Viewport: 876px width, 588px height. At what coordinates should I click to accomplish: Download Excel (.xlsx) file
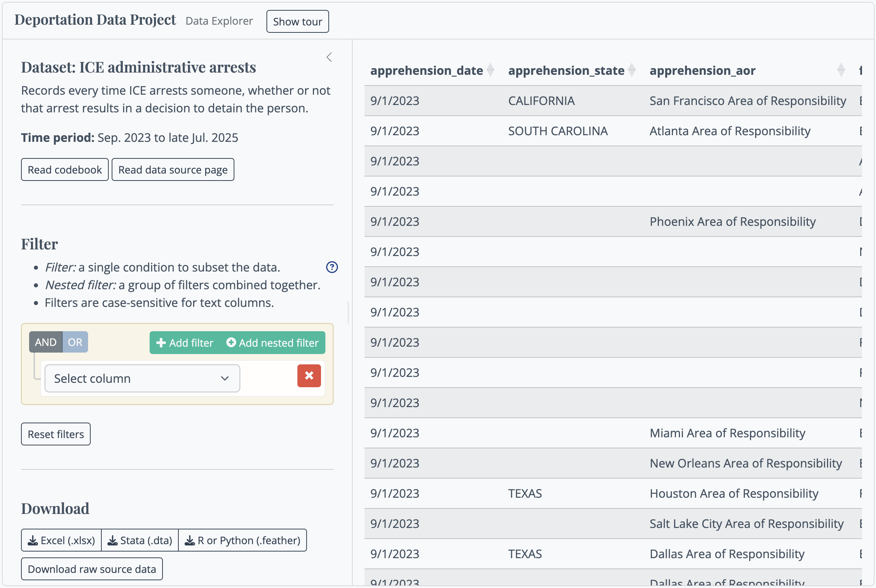click(x=62, y=540)
